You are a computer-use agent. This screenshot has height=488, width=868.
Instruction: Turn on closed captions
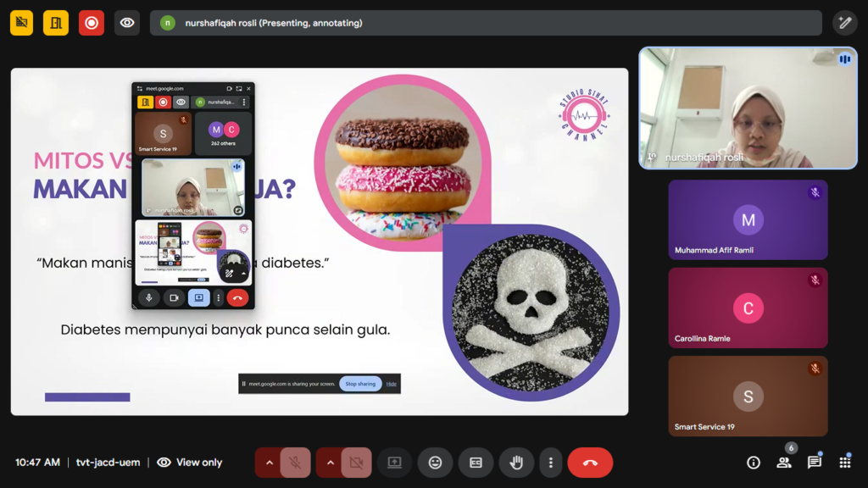[476, 463]
